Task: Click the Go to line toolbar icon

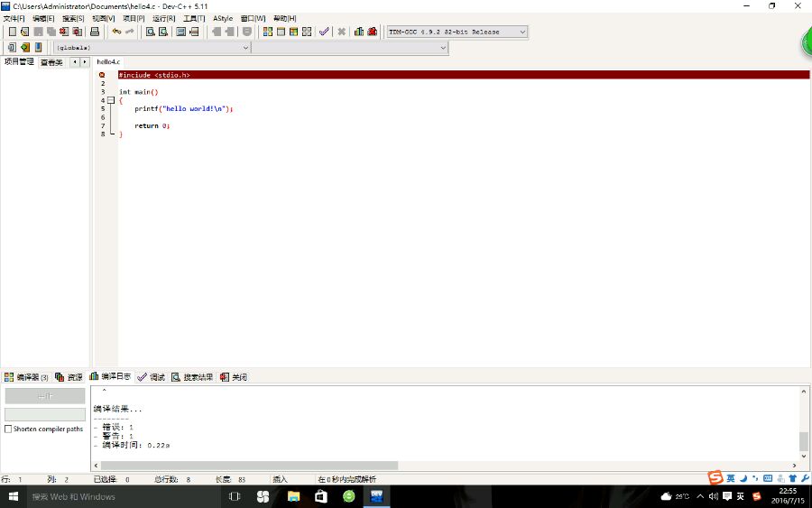Action: pos(194,32)
